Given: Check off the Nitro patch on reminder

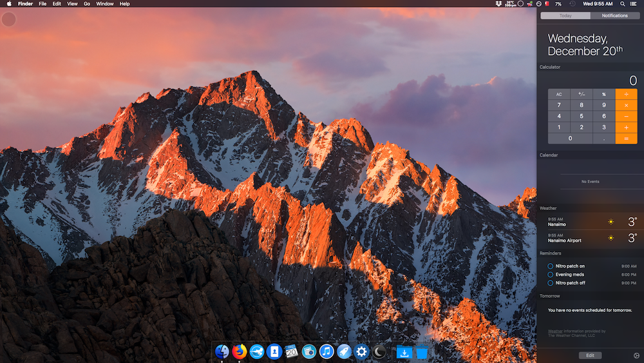Looking at the screenshot, I should pyautogui.click(x=550, y=266).
